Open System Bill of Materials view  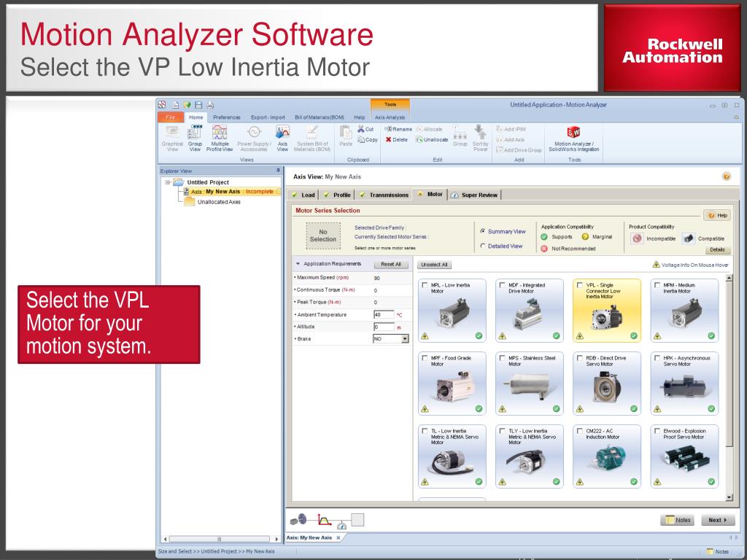(x=312, y=139)
